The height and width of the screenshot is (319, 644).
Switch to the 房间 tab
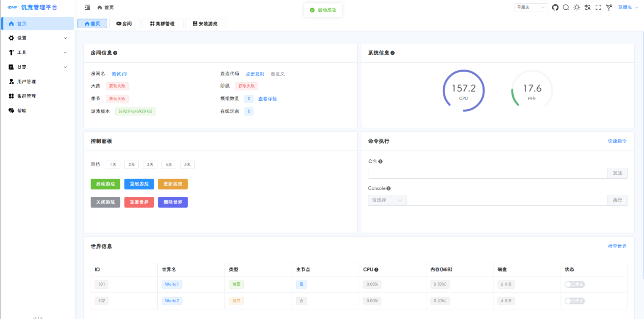pyautogui.click(x=124, y=24)
